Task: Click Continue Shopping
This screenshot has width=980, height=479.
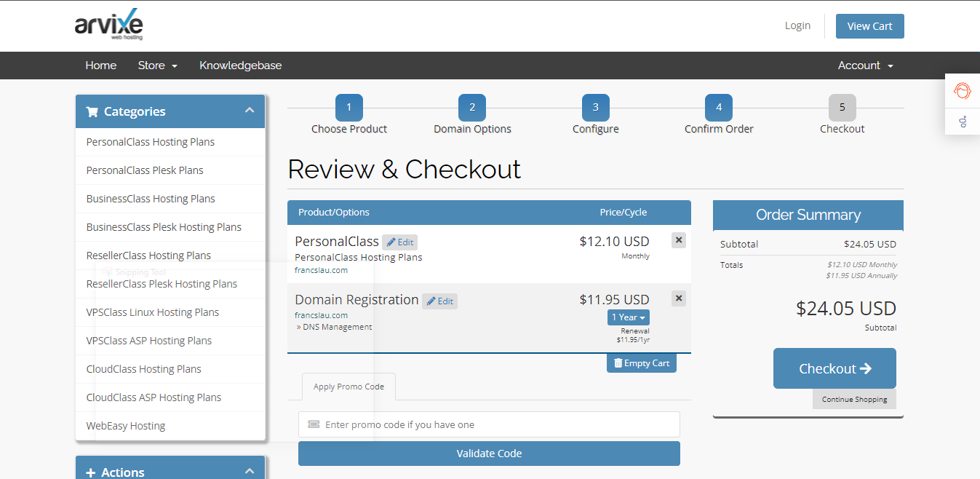Action: [x=855, y=399]
